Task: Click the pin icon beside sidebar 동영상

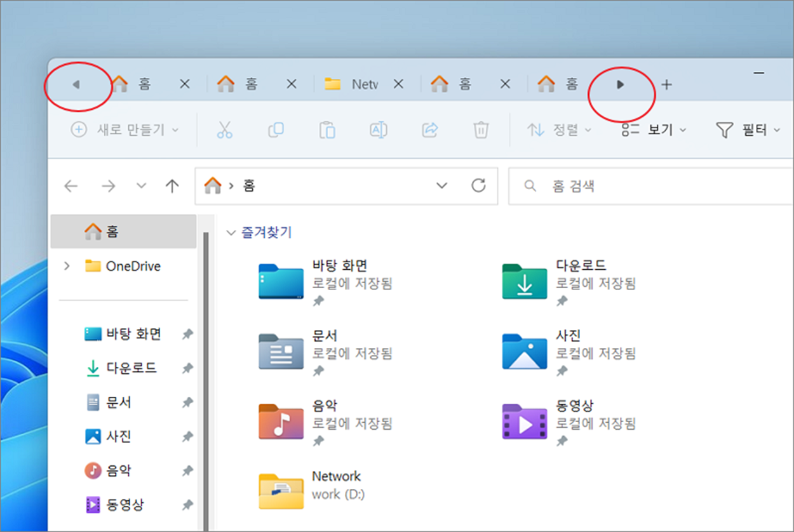Action: [187, 505]
